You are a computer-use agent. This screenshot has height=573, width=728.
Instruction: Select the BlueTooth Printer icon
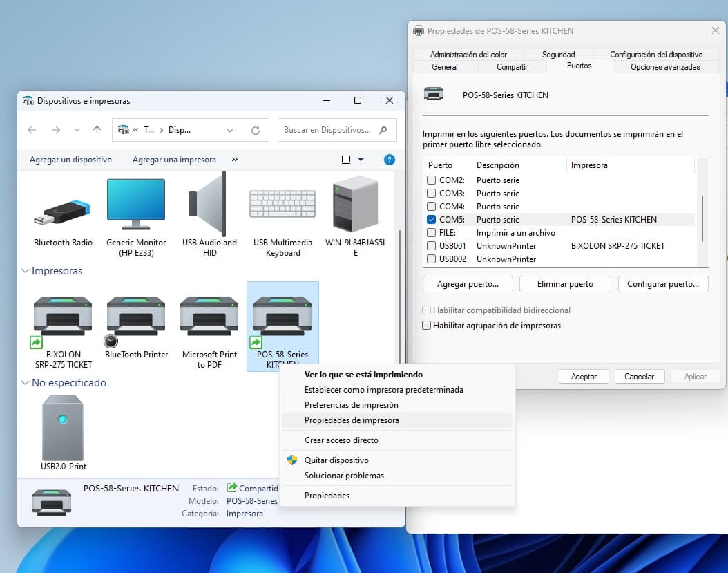(x=136, y=316)
